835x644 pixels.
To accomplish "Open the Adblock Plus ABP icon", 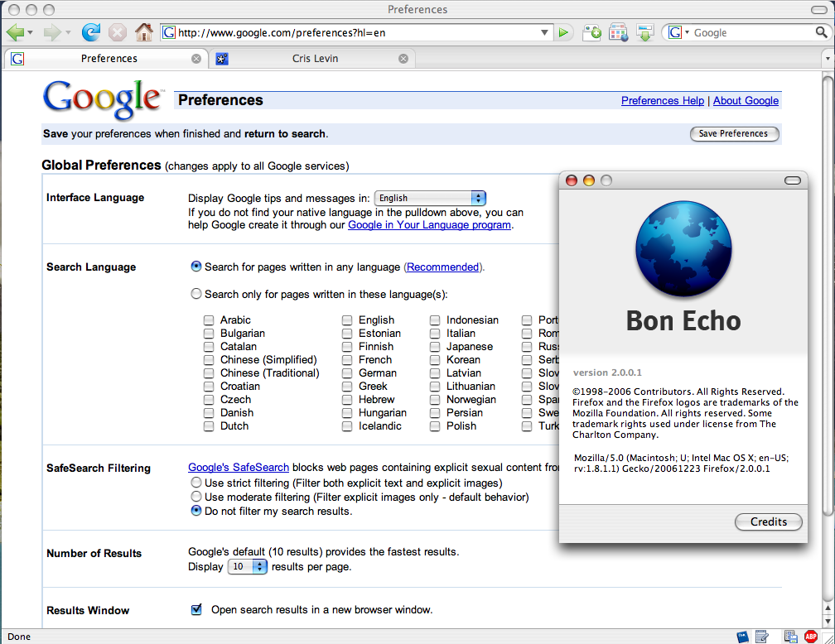I will (x=811, y=636).
